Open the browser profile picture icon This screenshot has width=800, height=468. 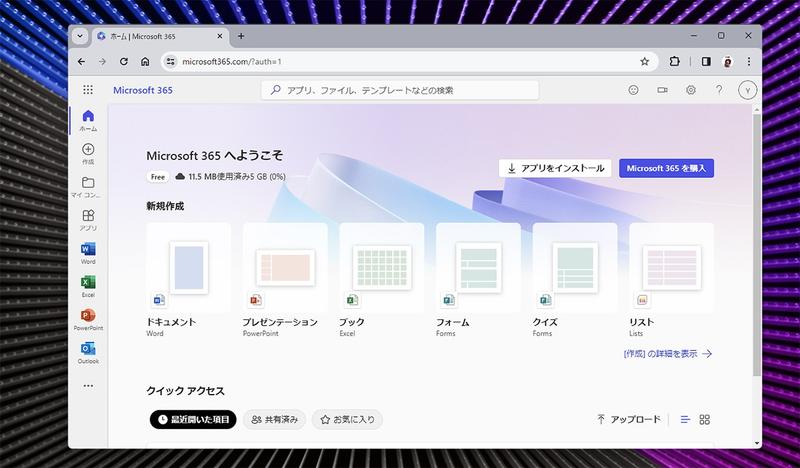click(x=728, y=62)
